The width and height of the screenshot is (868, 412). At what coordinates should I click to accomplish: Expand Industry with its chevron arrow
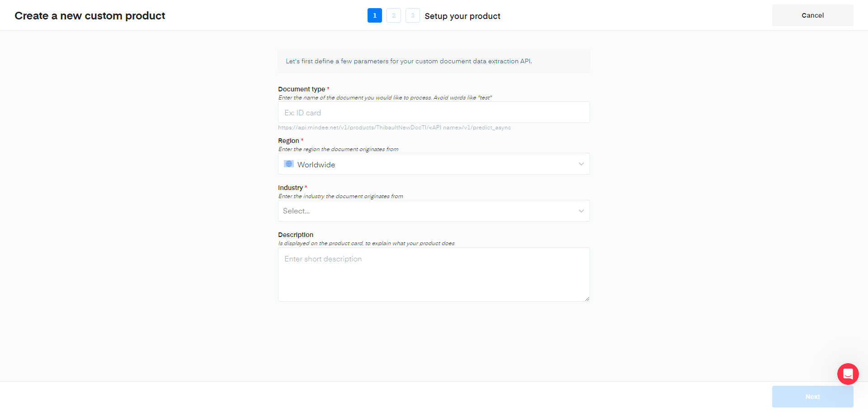(581, 211)
